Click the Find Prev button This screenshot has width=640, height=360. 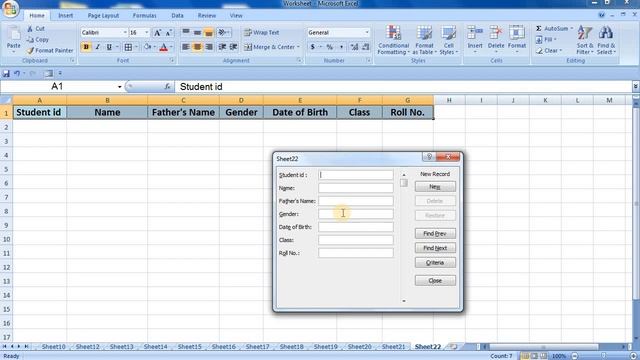(x=435, y=233)
